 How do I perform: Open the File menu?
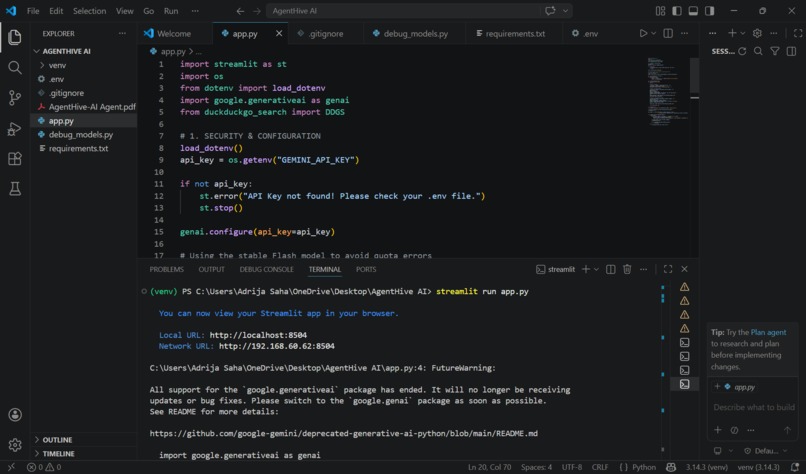33,11
